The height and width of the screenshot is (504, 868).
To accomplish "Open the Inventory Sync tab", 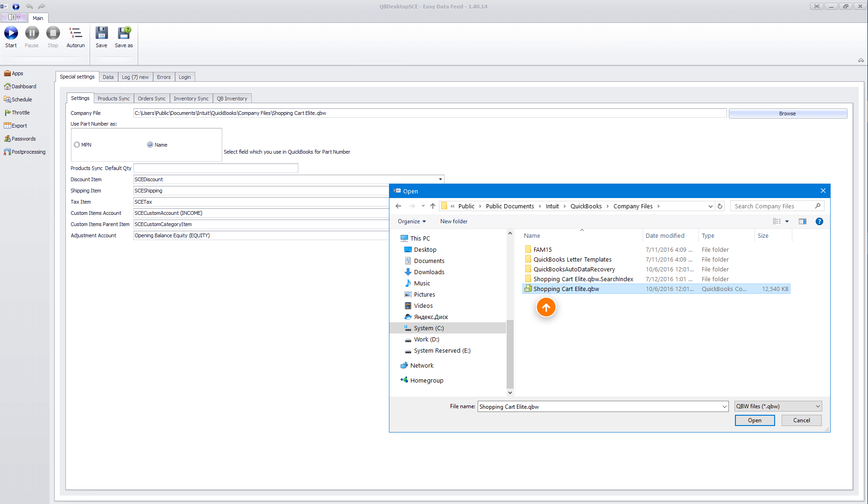I will tap(191, 99).
